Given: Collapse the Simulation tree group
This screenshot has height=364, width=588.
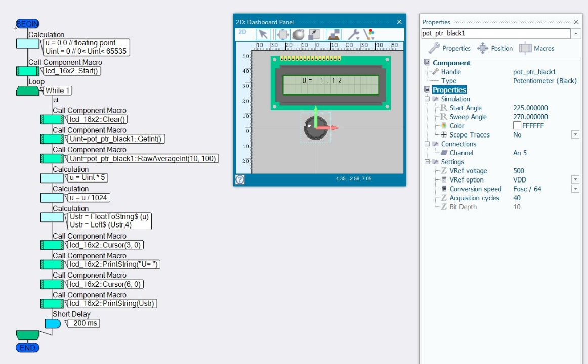Looking at the screenshot, I should [x=427, y=99].
